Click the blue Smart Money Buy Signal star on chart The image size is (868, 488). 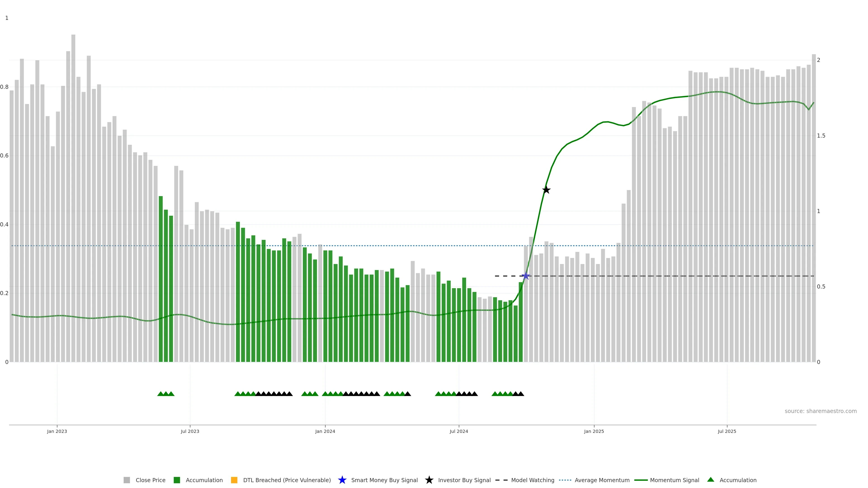[526, 276]
